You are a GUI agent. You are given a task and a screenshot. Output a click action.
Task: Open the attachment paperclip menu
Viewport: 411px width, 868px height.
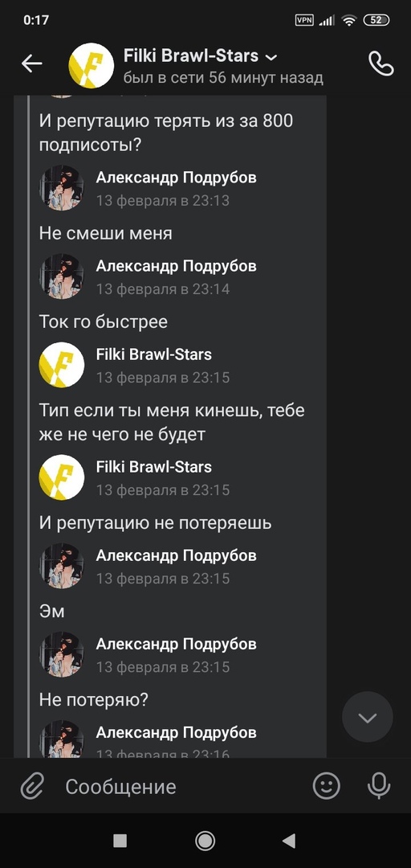(x=32, y=786)
